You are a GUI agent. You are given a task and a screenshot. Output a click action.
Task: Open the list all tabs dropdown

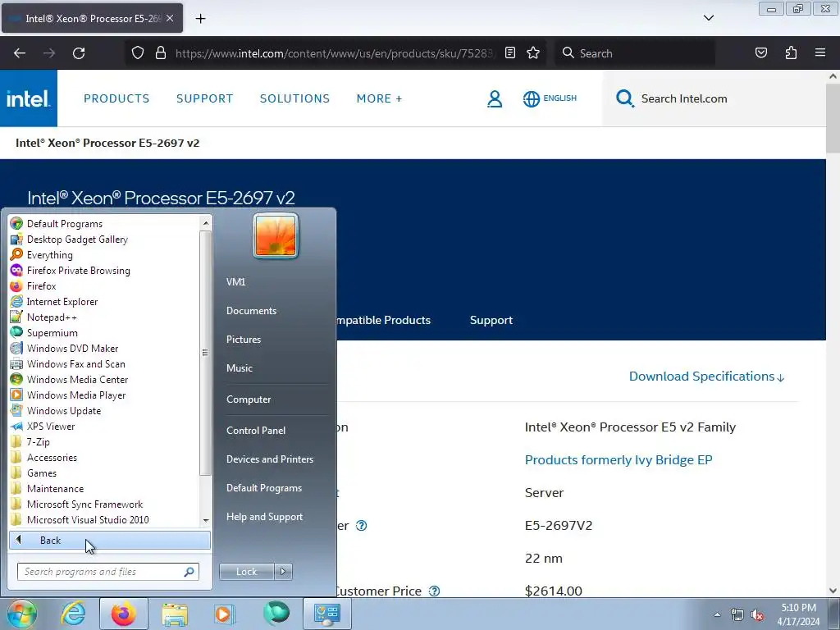(708, 18)
